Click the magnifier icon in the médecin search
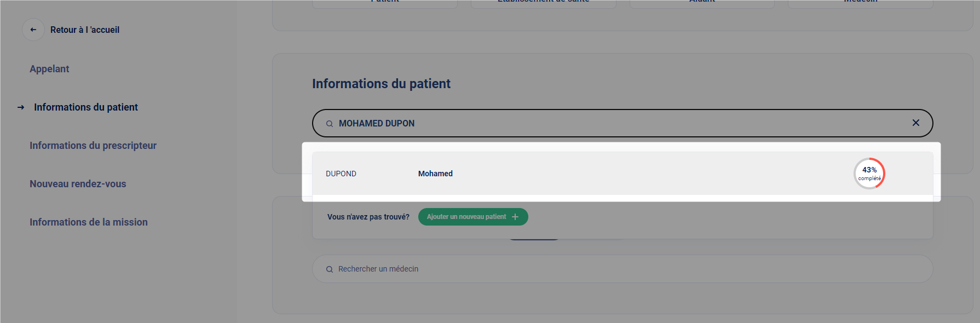 330,269
